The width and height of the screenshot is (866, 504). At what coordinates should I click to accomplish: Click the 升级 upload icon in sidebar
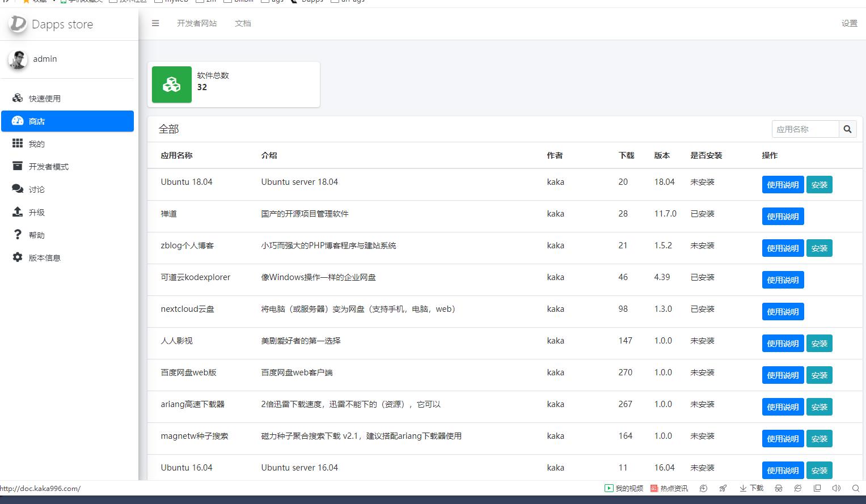17,211
